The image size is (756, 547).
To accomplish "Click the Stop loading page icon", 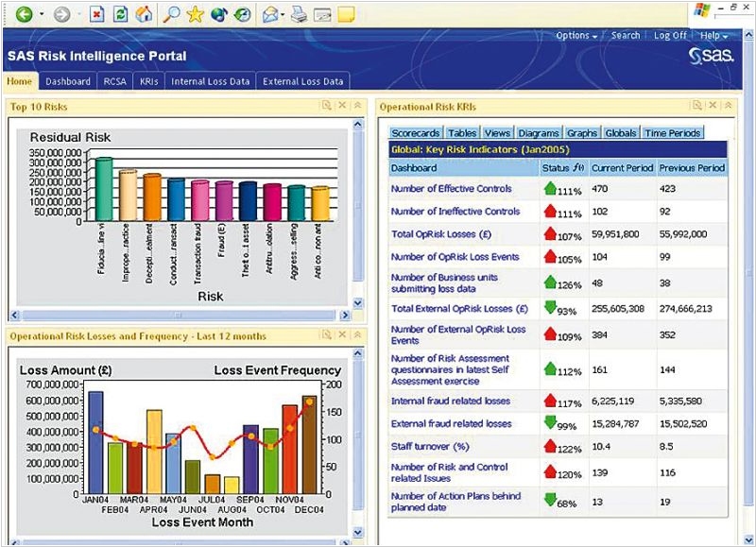I will (97, 15).
